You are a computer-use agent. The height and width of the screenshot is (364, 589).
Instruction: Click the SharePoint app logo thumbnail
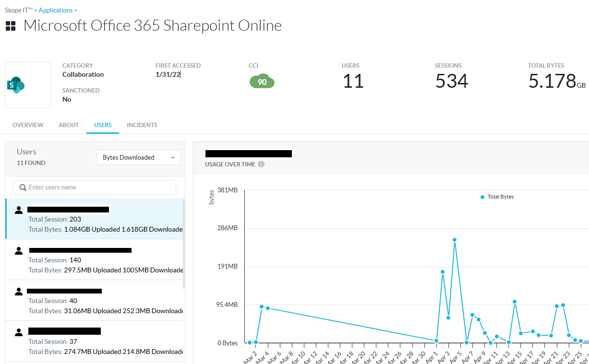coord(27,85)
